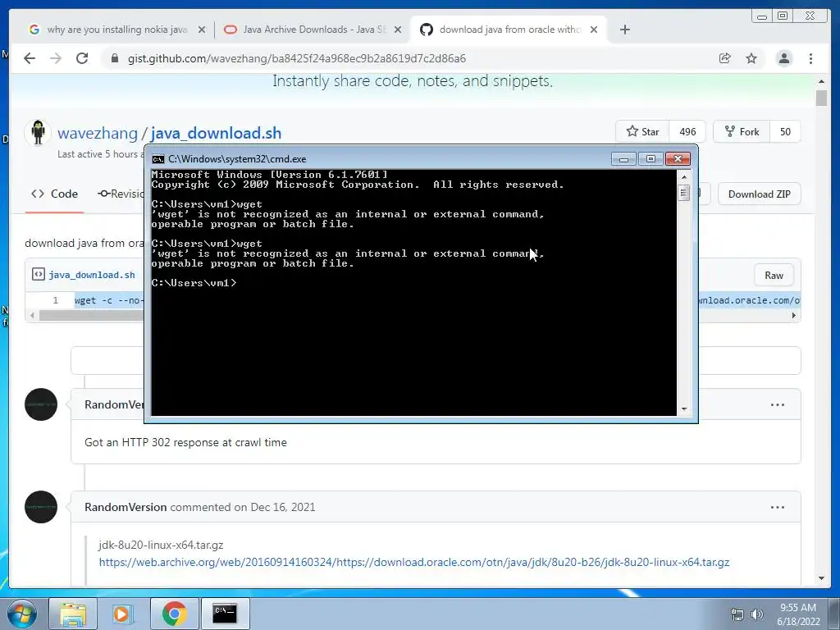Close the Java Archive Downloads tab
840x630 pixels.
pos(398,30)
